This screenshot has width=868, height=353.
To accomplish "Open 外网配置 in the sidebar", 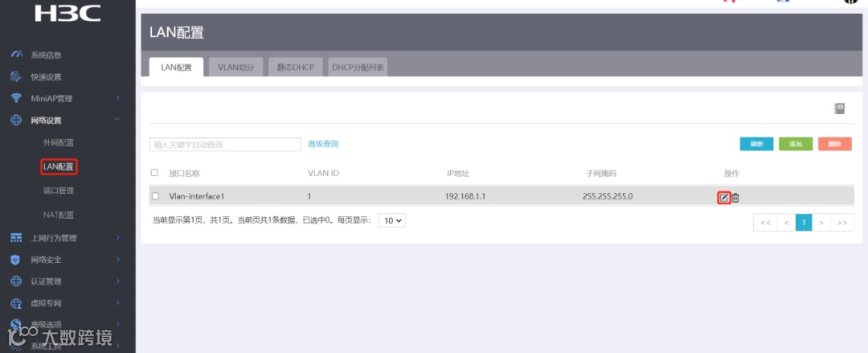I will pyautogui.click(x=59, y=142).
